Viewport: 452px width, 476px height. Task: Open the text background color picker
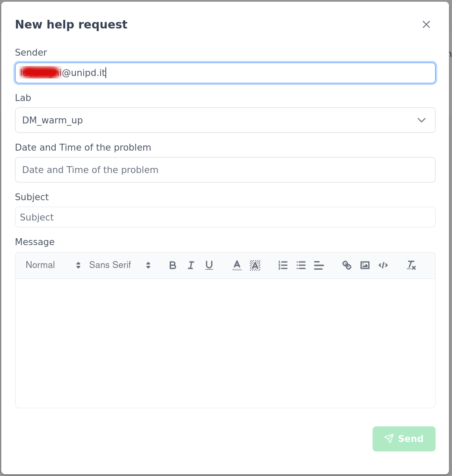click(x=255, y=265)
